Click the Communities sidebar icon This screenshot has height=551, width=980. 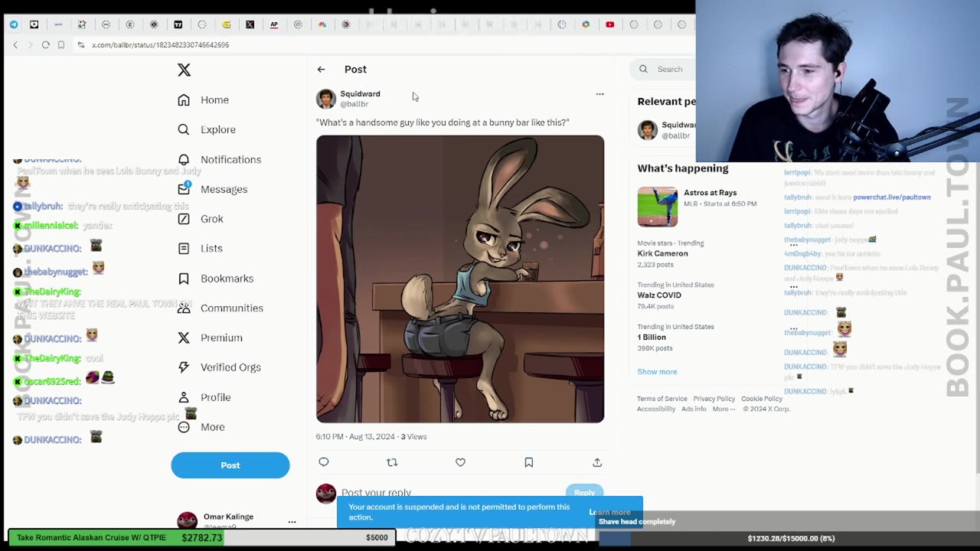point(184,308)
